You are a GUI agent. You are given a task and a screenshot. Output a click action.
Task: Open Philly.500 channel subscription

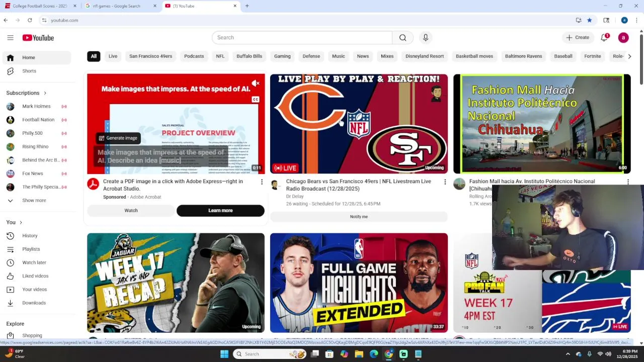pos(32,133)
